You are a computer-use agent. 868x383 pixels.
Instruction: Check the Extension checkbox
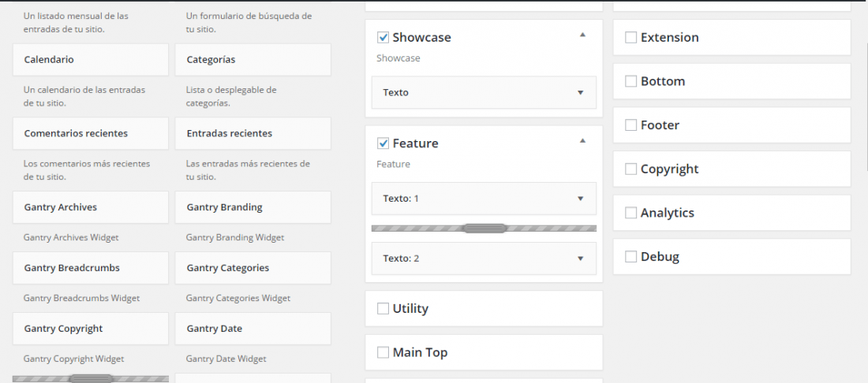coord(630,38)
